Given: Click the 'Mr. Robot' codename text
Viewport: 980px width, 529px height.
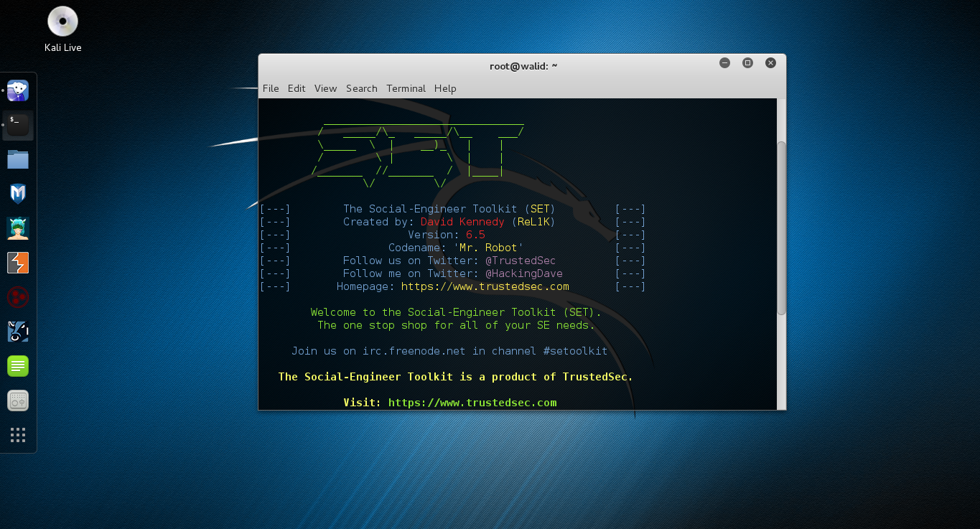Looking at the screenshot, I should tap(488, 248).
